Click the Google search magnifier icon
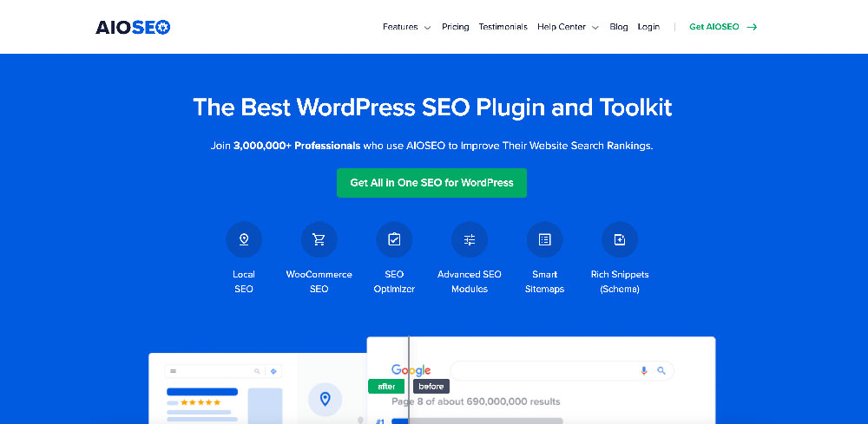The image size is (868, 424). pyautogui.click(x=661, y=370)
